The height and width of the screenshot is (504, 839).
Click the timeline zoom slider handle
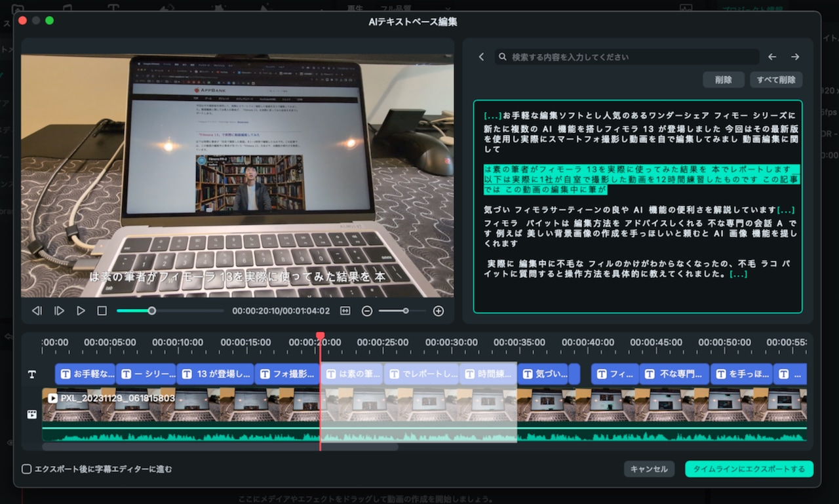406,311
